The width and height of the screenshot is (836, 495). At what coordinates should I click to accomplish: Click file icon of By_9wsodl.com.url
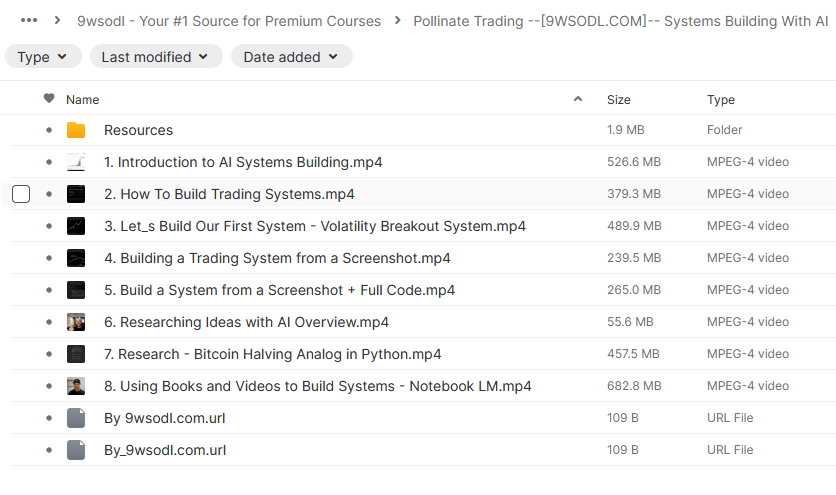pyautogui.click(x=76, y=450)
